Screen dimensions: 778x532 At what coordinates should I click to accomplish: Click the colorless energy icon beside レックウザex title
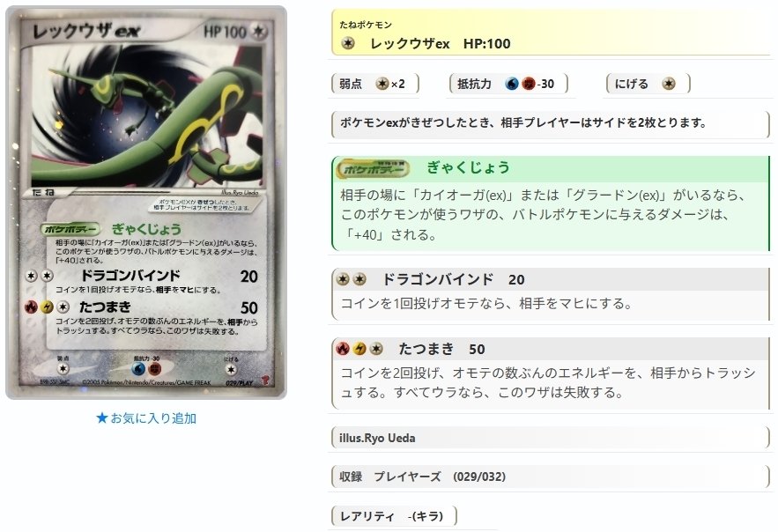click(x=348, y=44)
